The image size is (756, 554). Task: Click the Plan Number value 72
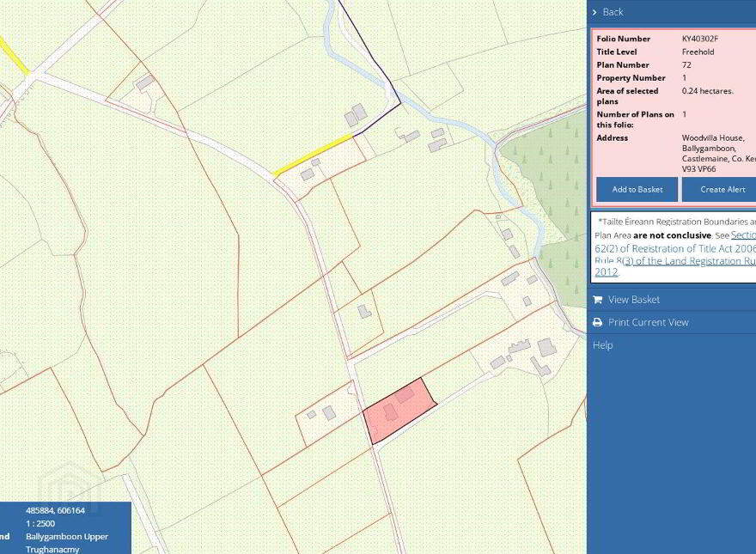point(686,64)
